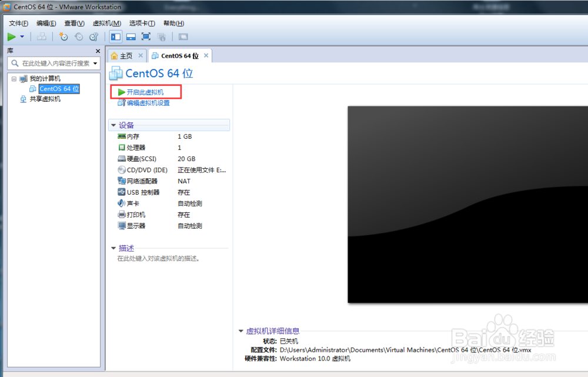
Task: Collapse the 虚拟机详细信息 section
Action: (240, 331)
